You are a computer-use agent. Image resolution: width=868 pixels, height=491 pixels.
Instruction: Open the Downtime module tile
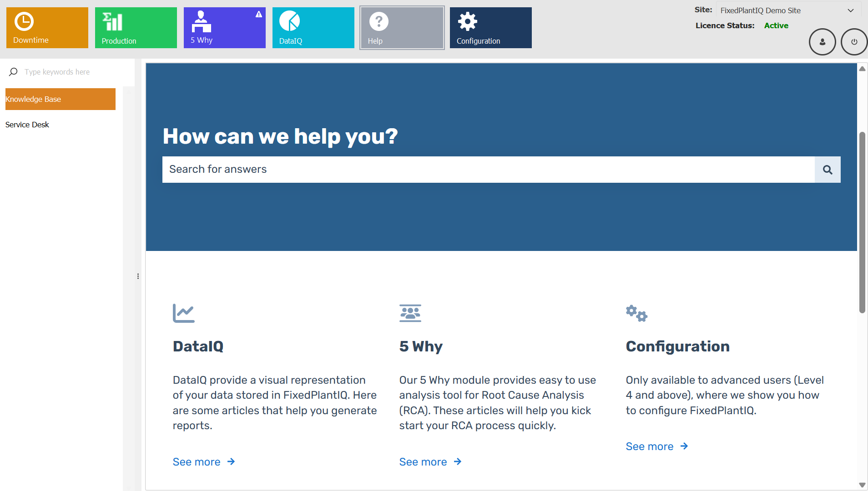(x=47, y=28)
